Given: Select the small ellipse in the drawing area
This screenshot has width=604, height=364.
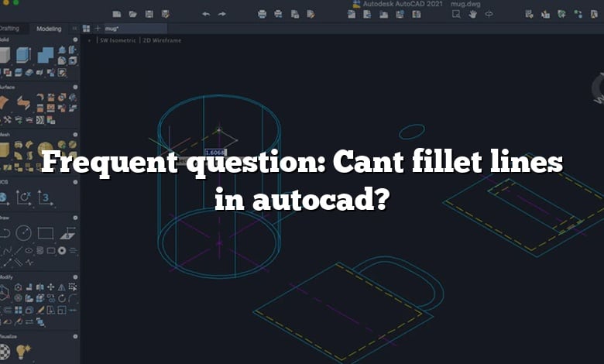Looking at the screenshot, I should point(412,132).
